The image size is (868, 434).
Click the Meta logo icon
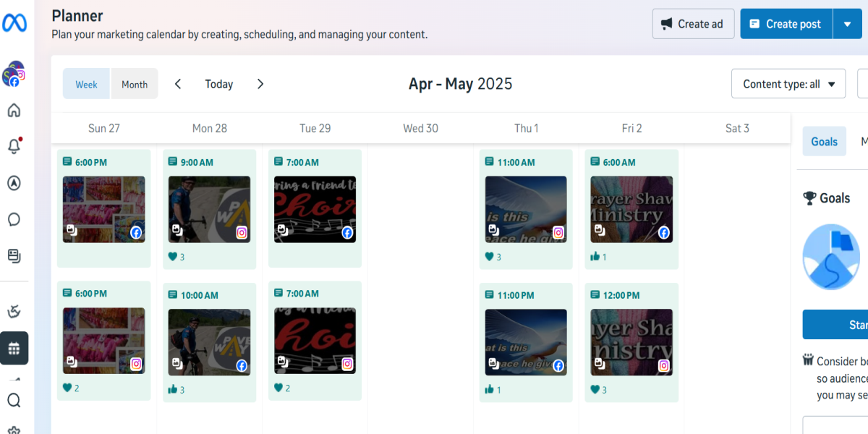tap(14, 23)
